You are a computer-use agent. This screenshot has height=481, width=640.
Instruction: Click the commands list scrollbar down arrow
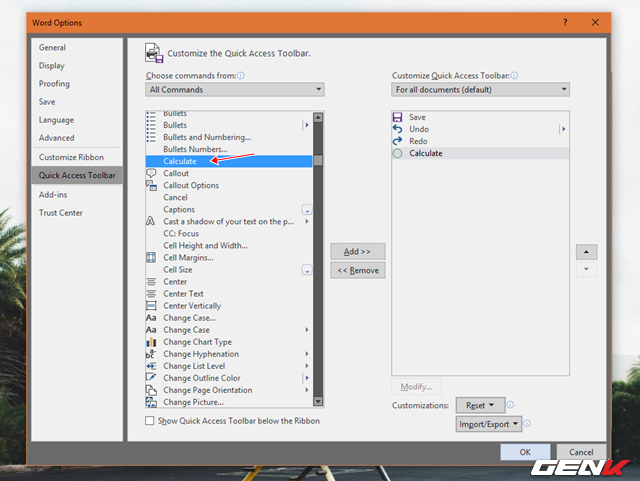tap(318, 401)
